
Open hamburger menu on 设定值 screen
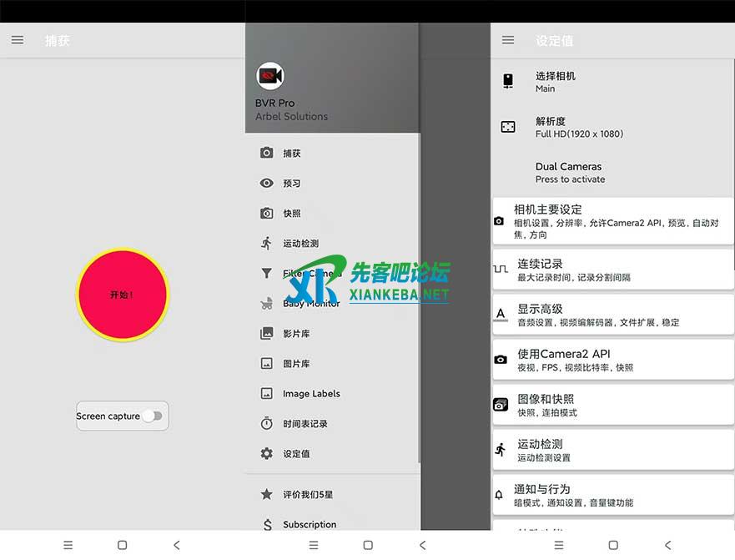point(508,40)
